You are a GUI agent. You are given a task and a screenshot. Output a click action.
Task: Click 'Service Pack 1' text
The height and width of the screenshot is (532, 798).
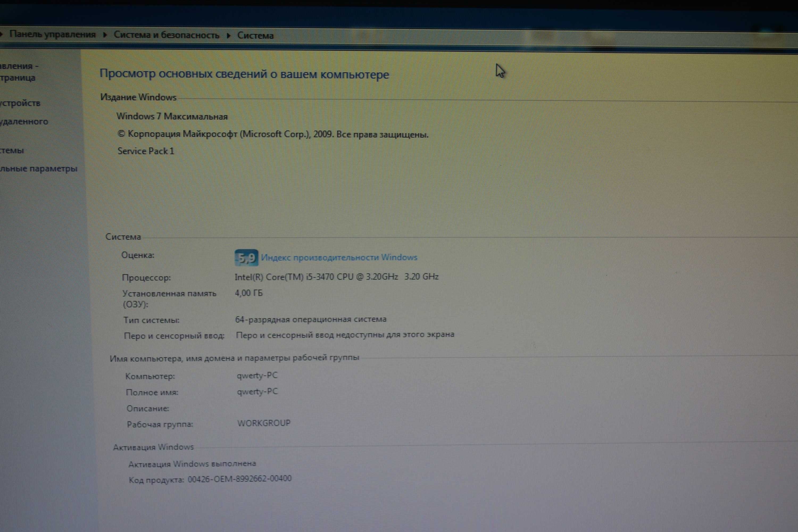[x=146, y=151]
